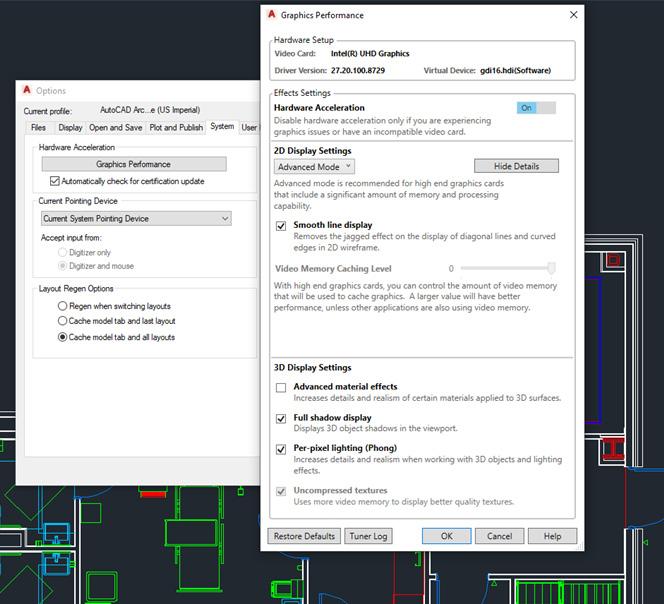Switch to the Files tab

(38, 127)
